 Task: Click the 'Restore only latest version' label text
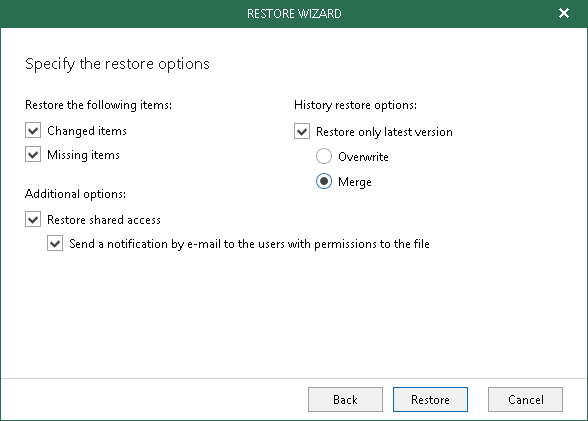tap(384, 132)
